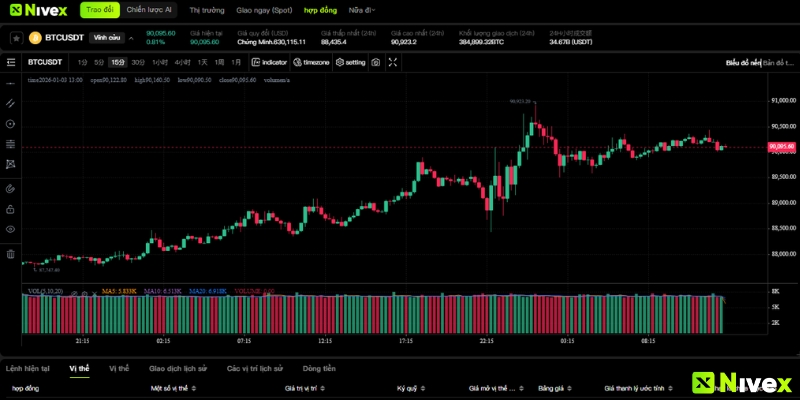Select the circle drawing tool in the sidebar
This screenshot has height=400, width=800.
(10, 124)
